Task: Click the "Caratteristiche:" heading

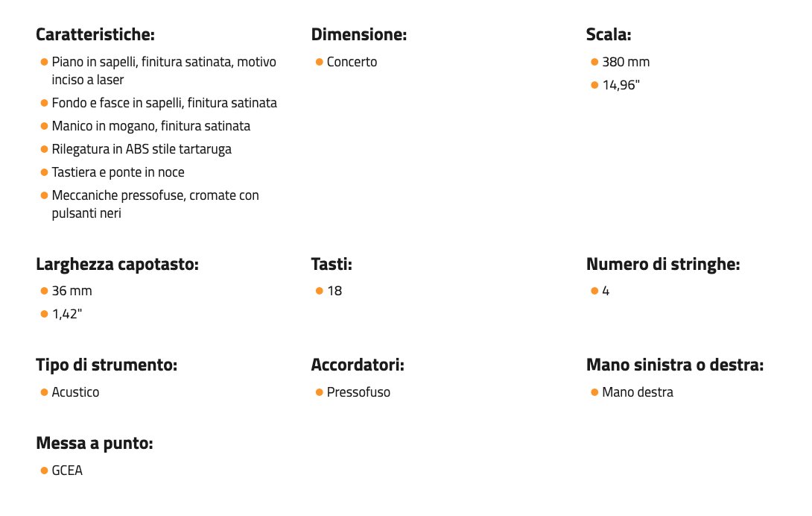Action: click(x=95, y=34)
